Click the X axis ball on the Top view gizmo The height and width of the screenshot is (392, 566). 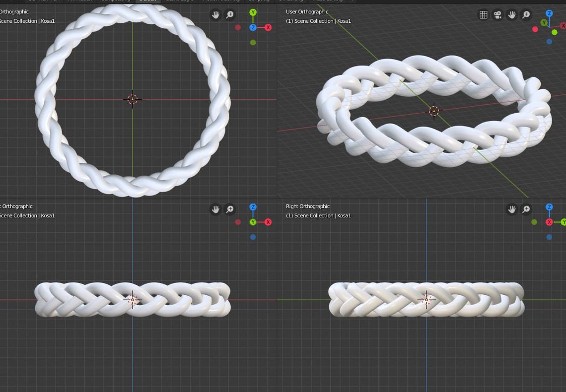(x=268, y=28)
